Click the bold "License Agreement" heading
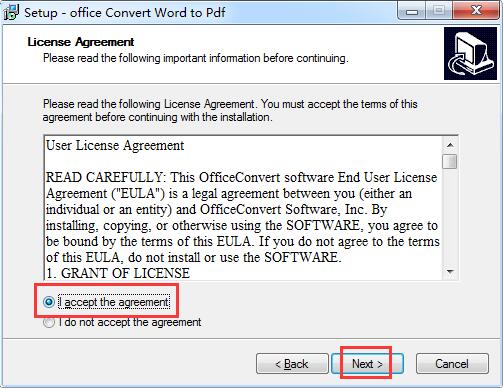 tap(81, 42)
